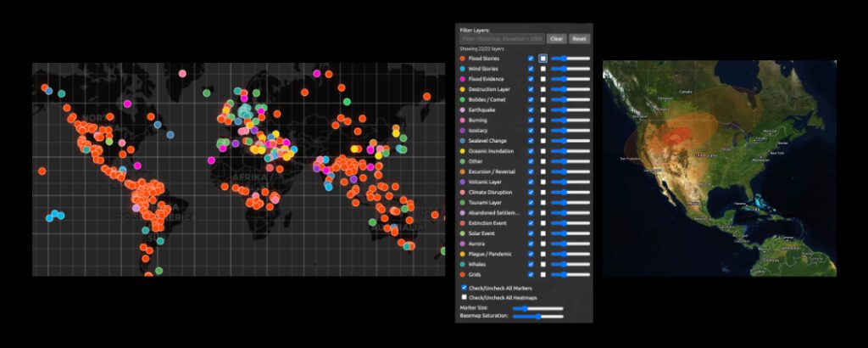Enable the Check/Uncheck All Heatmaps checkbox
This screenshot has width=868, height=348.
pyautogui.click(x=464, y=298)
